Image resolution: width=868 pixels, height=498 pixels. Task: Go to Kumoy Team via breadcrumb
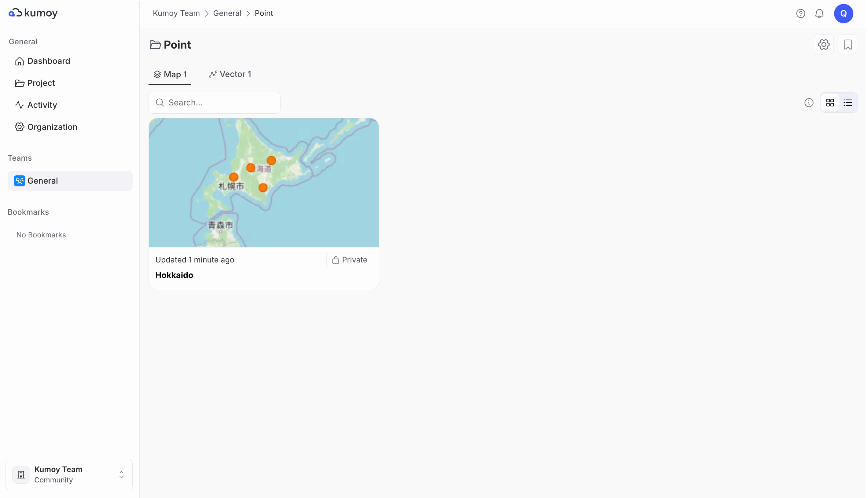point(176,13)
